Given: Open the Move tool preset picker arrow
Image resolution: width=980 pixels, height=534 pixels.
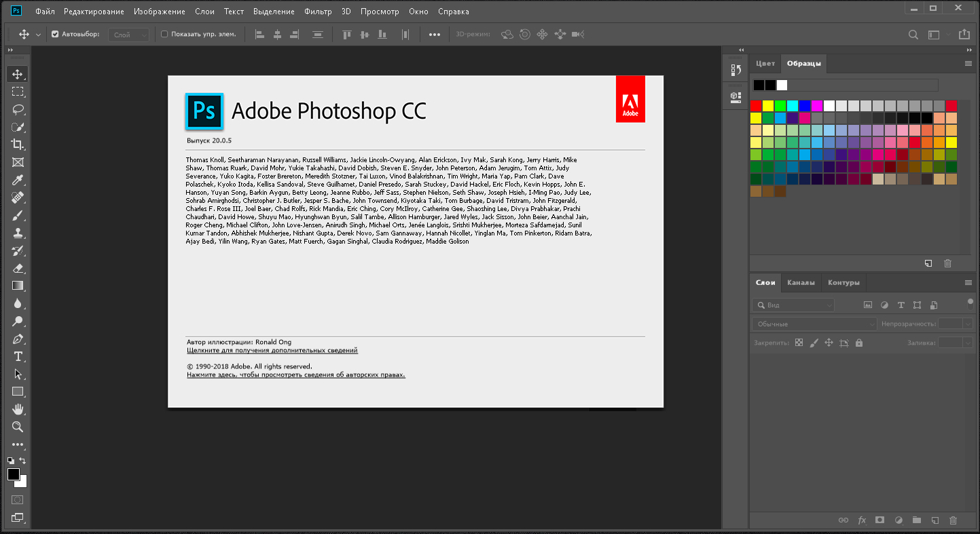Looking at the screenshot, I should click(38, 35).
